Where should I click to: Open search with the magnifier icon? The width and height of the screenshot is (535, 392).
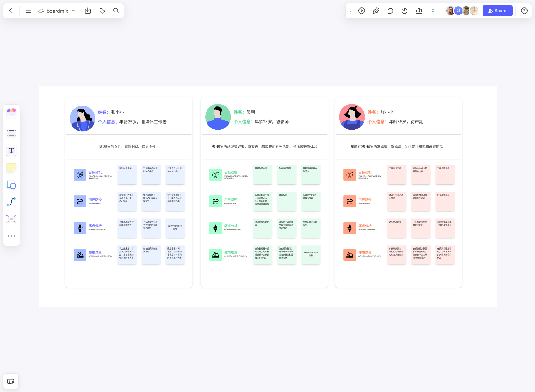click(116, 11)
